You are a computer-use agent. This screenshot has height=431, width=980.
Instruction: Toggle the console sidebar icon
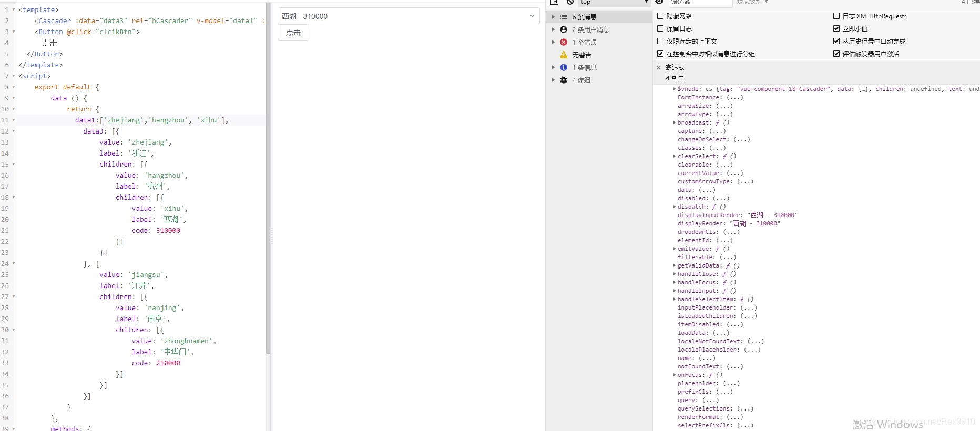554,2
